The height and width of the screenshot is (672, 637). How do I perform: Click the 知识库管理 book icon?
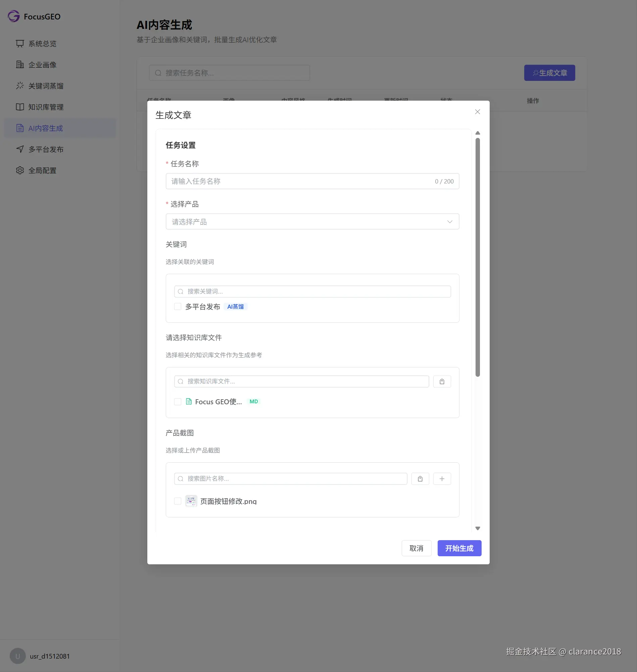pos(20,107)
